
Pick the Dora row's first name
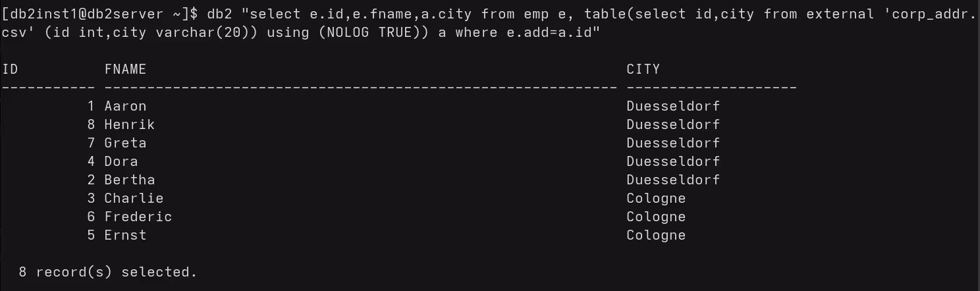[x=121, y=161]
